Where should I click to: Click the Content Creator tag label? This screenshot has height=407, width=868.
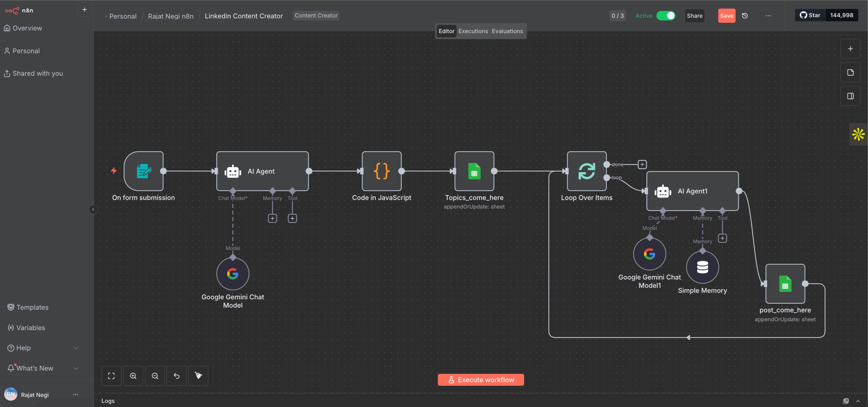coord(316,16)
